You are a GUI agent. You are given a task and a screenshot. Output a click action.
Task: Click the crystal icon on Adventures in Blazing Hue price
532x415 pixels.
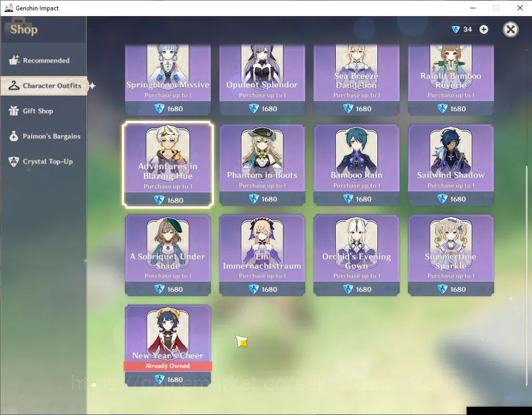pyautogui.click(x=159, y=200)
